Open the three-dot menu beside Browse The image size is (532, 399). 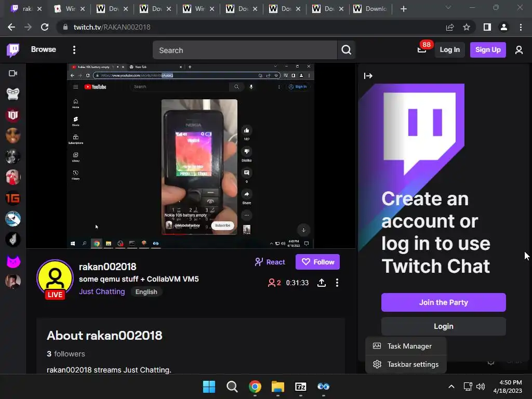[74, 50]
